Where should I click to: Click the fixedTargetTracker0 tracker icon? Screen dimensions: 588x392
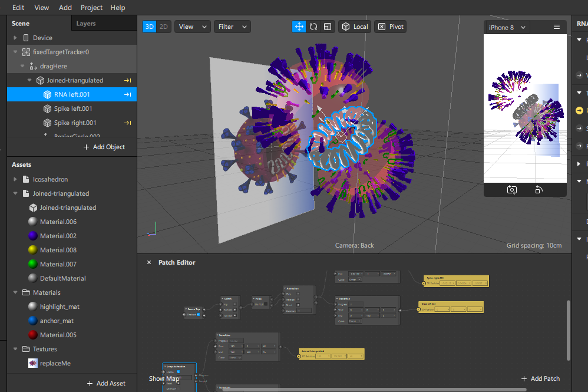pos(26,52)
